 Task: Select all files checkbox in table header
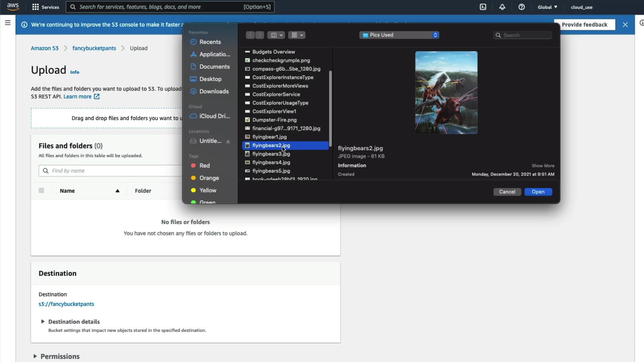(41, 191)
